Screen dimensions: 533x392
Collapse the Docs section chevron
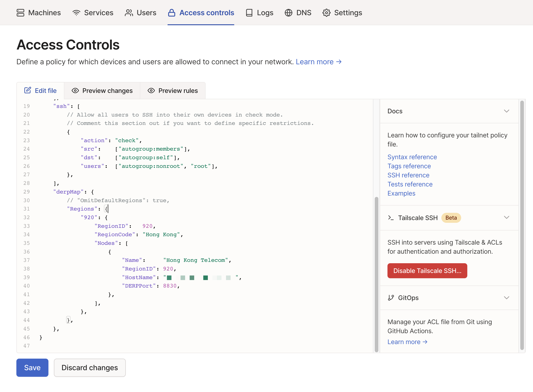pyautogui.click(x=506, y=111)
